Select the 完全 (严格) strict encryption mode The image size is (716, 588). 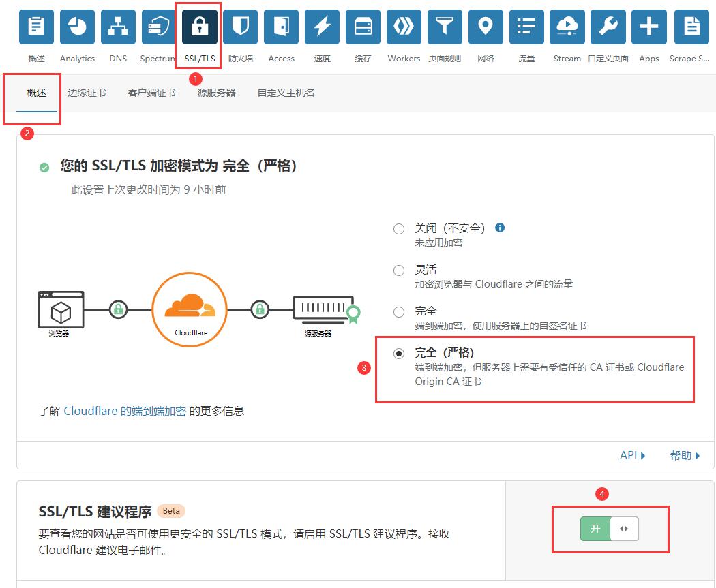click(x=399, y=354)
